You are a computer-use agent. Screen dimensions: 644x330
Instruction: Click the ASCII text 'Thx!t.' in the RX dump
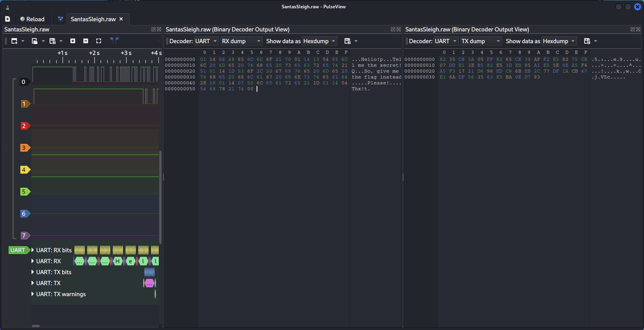(x=361, y=89)
